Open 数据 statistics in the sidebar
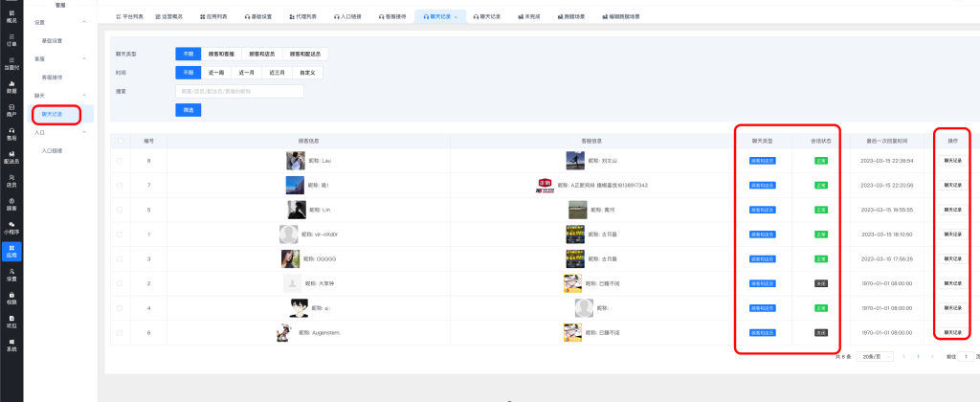Image resolution: width=980 pixels, height=402 pixels. [x=11, y=86]
